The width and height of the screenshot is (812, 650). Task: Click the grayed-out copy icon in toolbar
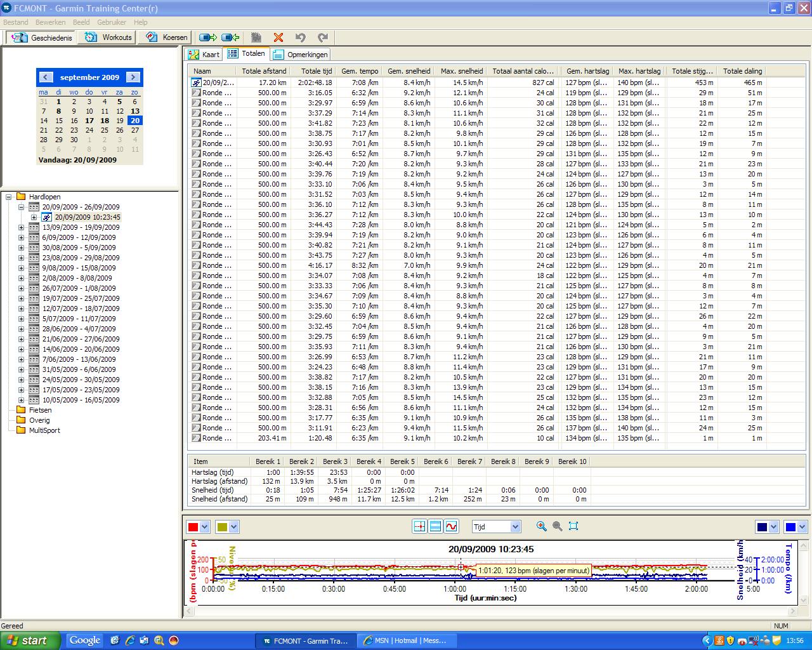pyautogui.click(x=256, y=37)
